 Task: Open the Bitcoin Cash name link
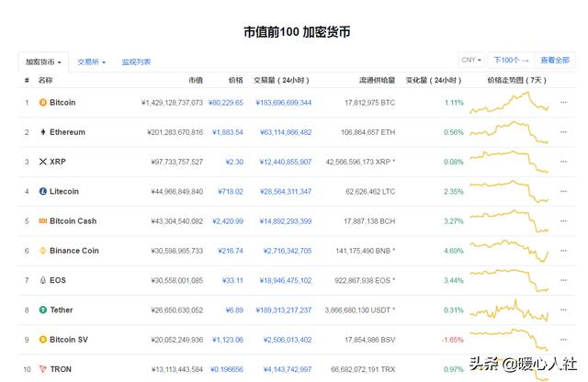pyautogui.click(x=73, y=220)
